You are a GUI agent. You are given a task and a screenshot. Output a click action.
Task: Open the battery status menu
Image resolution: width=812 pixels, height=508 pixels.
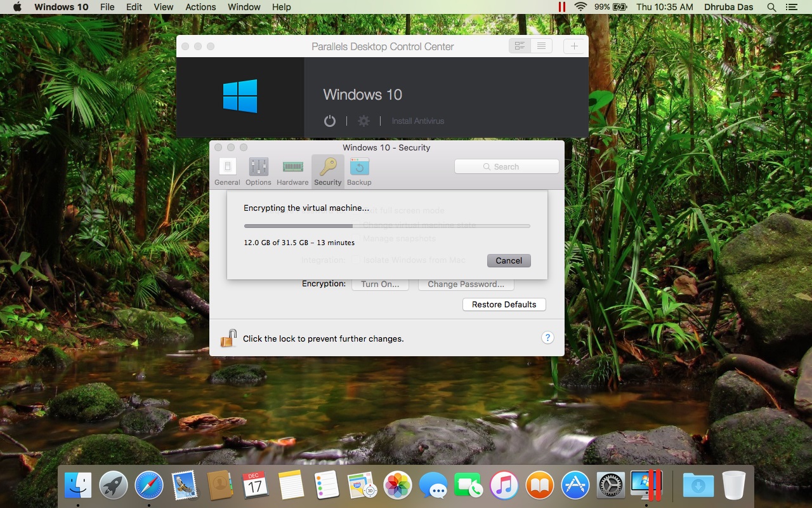[611, 7]
